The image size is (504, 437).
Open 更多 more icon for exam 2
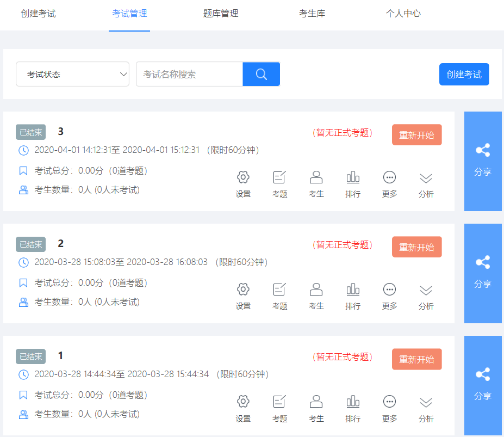(389, 290)
